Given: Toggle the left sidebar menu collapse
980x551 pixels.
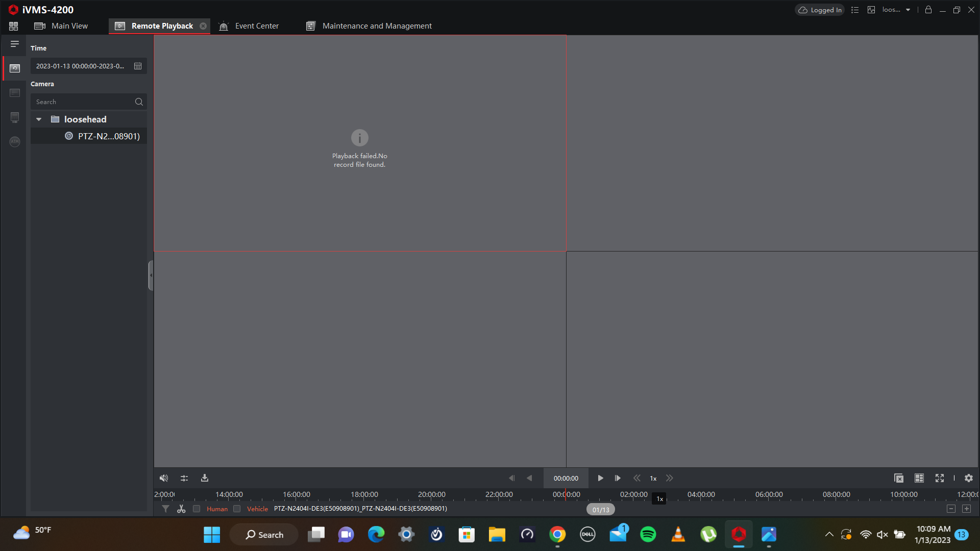Looking at the screenshot, I should (x=15, y=44).
